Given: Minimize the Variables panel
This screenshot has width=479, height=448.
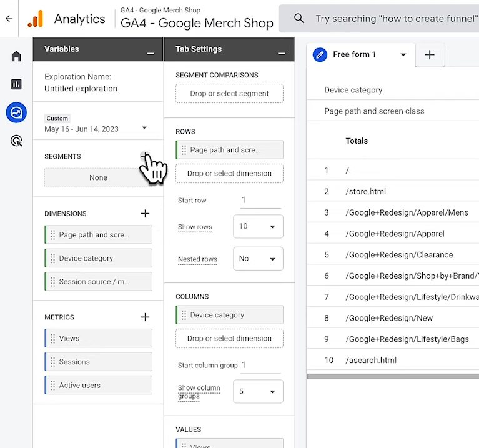Looking at the screenshot, I should [151, 54].
